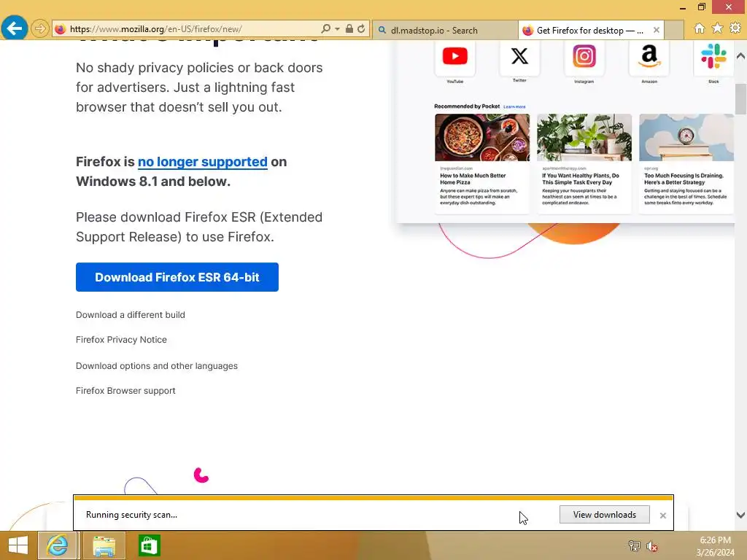747x560 pixels.
Task: Open the Tools gear menu
Action: [735, 28]
